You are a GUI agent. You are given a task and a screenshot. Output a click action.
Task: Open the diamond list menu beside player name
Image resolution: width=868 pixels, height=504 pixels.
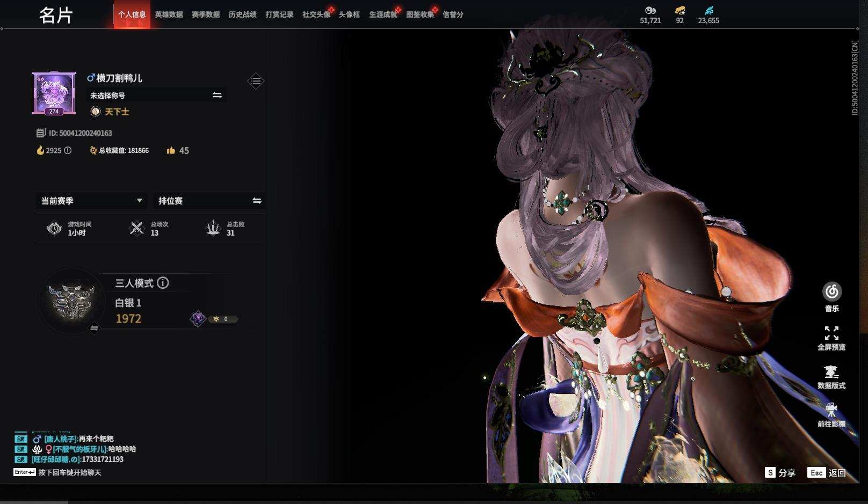[256, 81]
